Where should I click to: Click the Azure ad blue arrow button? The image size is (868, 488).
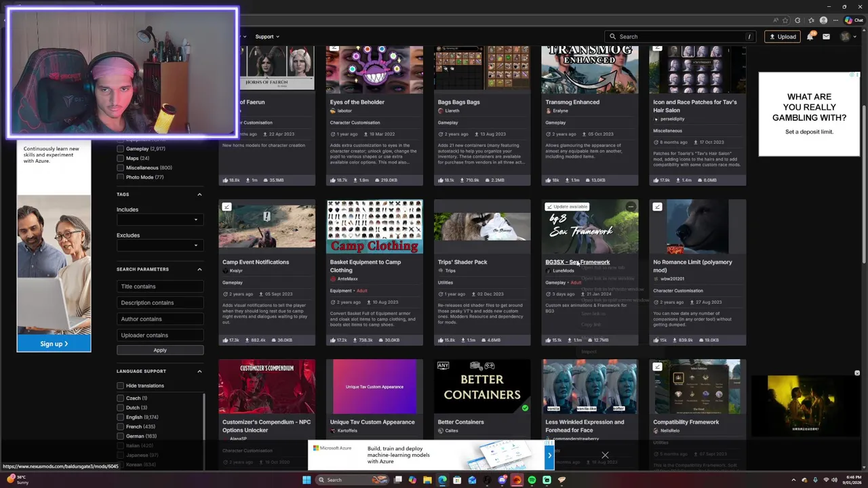(x=550, y=455)
